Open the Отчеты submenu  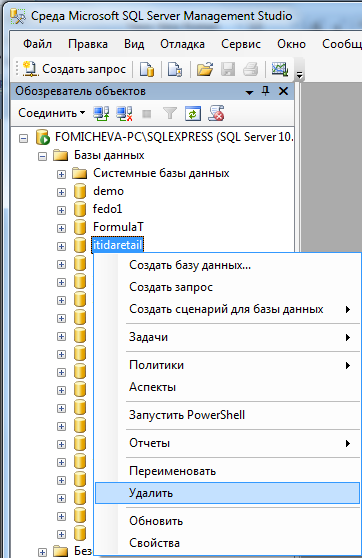pyautogui.click(x=227, y=443)
